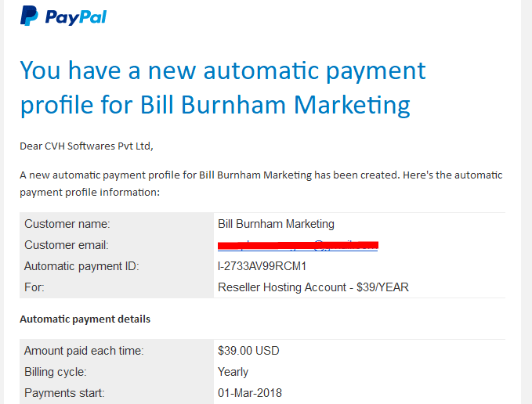Click the Customer email label
532x404 pixels.
(x=67, y=245)
